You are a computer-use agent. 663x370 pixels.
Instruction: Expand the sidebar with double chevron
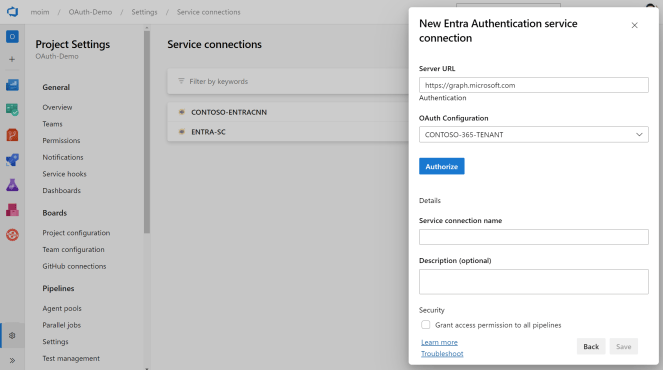(x=12, y=360)
